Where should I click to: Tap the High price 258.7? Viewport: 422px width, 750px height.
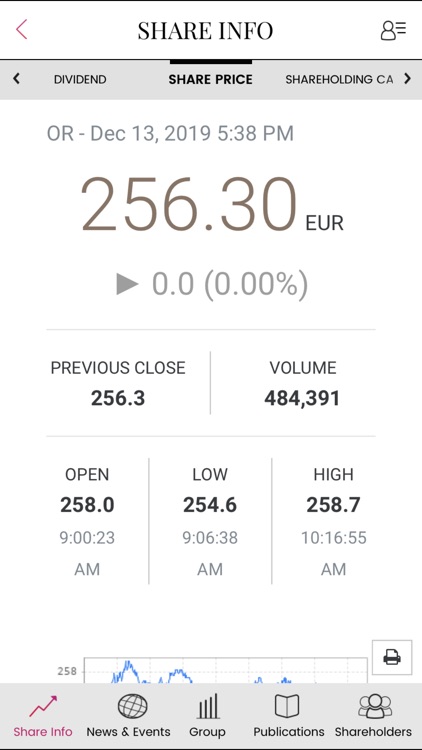click(x=333, y=505)
